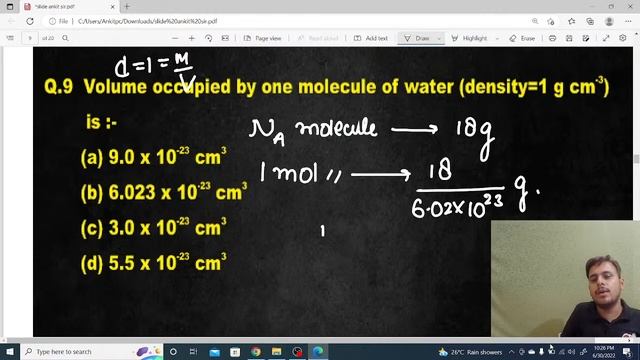
Task: Activate the Highlight tool
Action: pyautogui.click(x=469, y=38)
